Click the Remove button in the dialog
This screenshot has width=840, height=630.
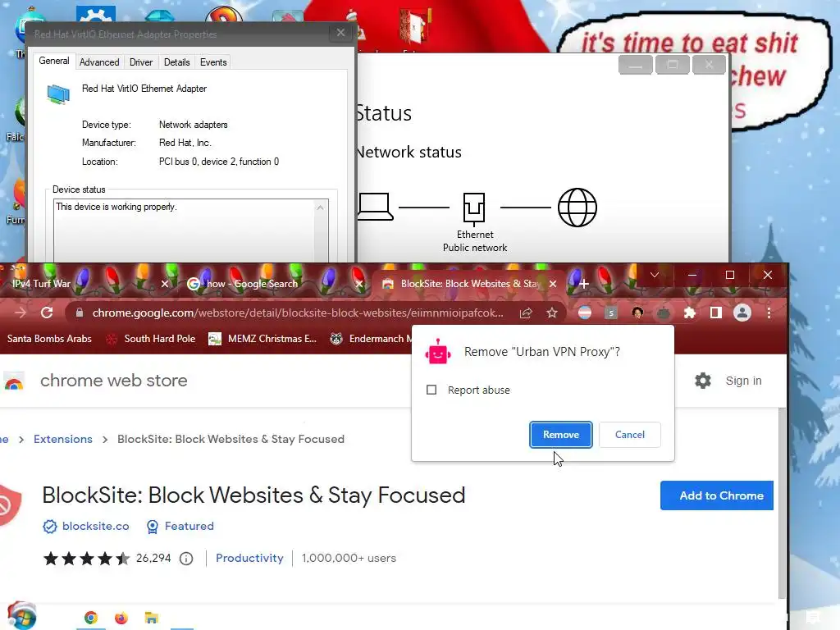560,435
